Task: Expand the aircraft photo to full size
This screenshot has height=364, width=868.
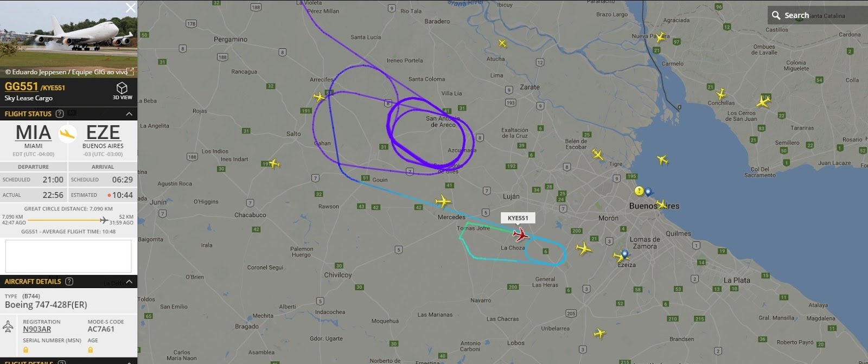Action: 130,71
